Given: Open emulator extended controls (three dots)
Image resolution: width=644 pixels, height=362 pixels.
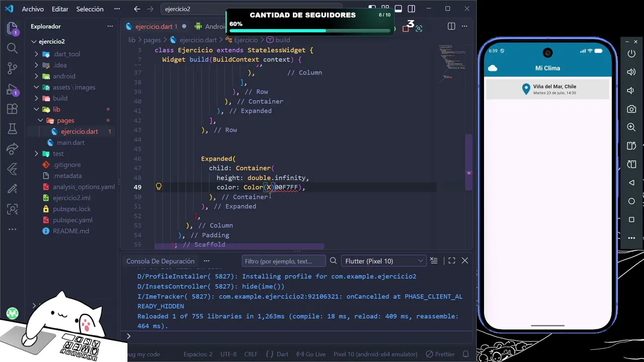Looking at the screenshot, I should [x=631, y=238].
